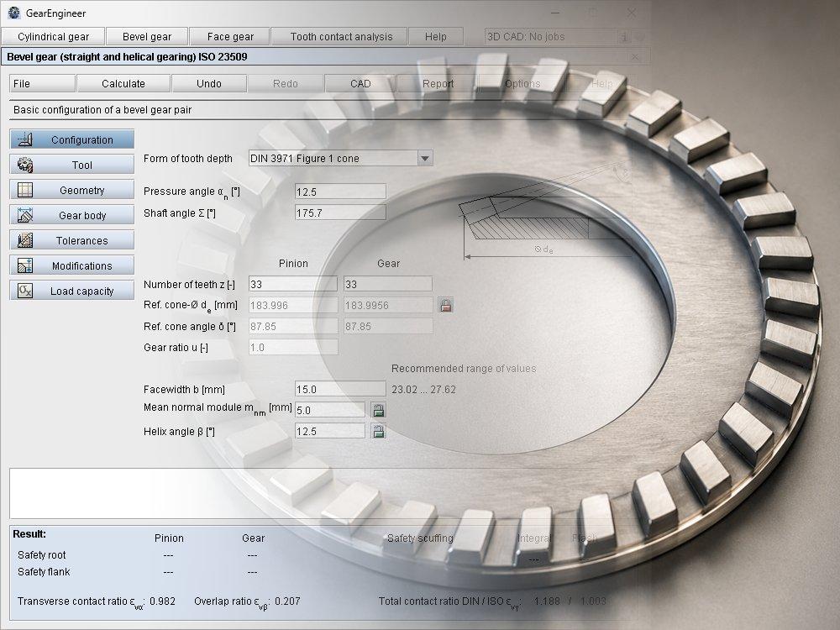Viewport: 840px width, 630px height.
Task: Toggle the lock next to Helix angle
Action: (378, 431)
